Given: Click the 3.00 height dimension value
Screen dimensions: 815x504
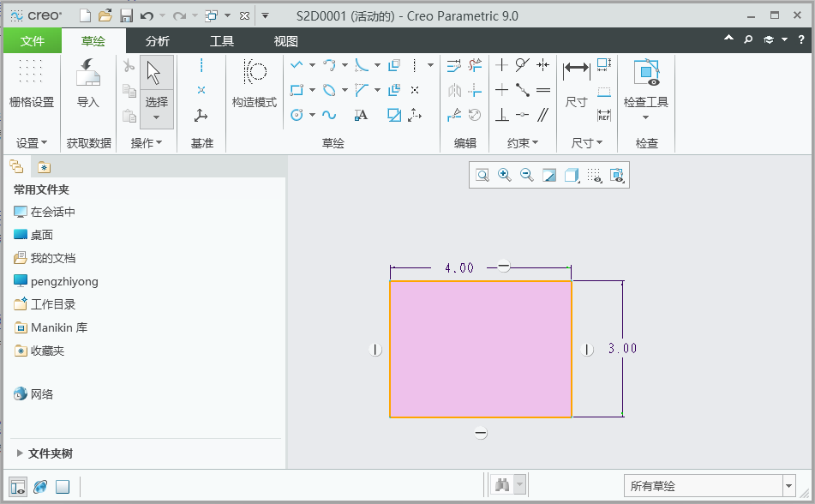Looking at the screenshot, I should [x=623, y=348].
